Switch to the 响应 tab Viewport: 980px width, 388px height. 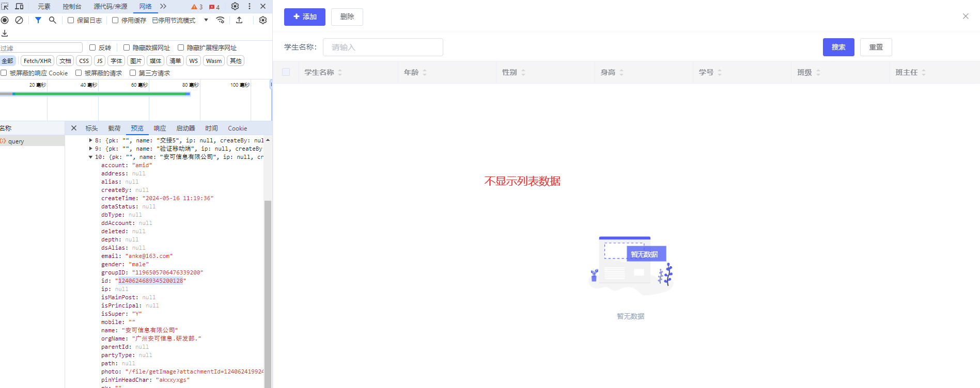(160, 128)
